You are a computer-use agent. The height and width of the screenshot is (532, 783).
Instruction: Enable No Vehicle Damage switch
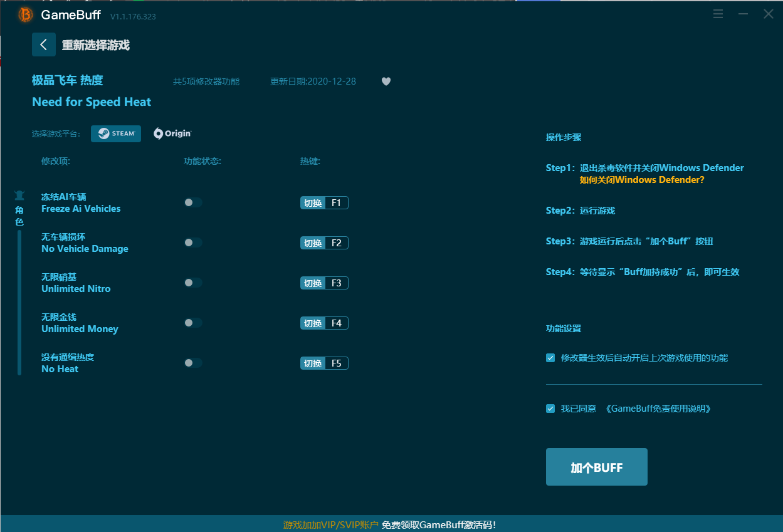pyautogui.click(x=193, y=243)
